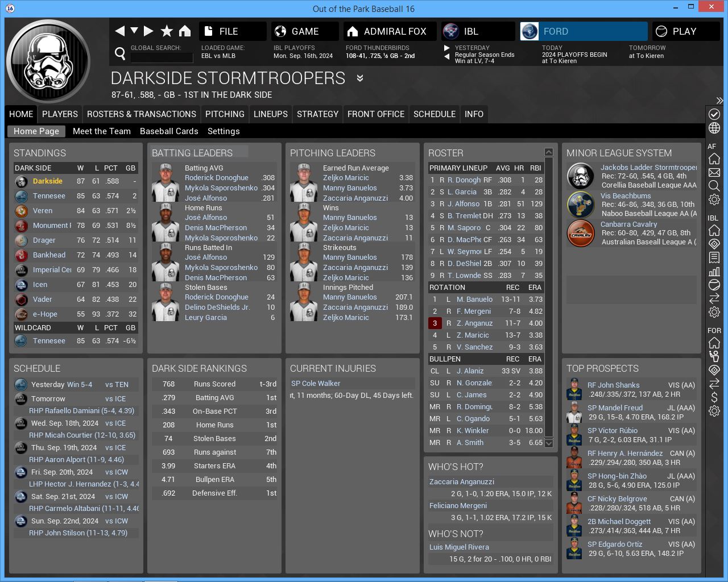The height and width of the screenshot is (582, 728).
Task: Open the PITCHING tab
Action: pos(225,114)
